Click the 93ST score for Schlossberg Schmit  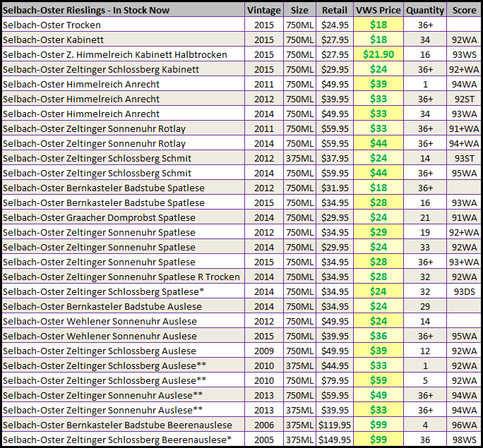click(x=464, y=158)
